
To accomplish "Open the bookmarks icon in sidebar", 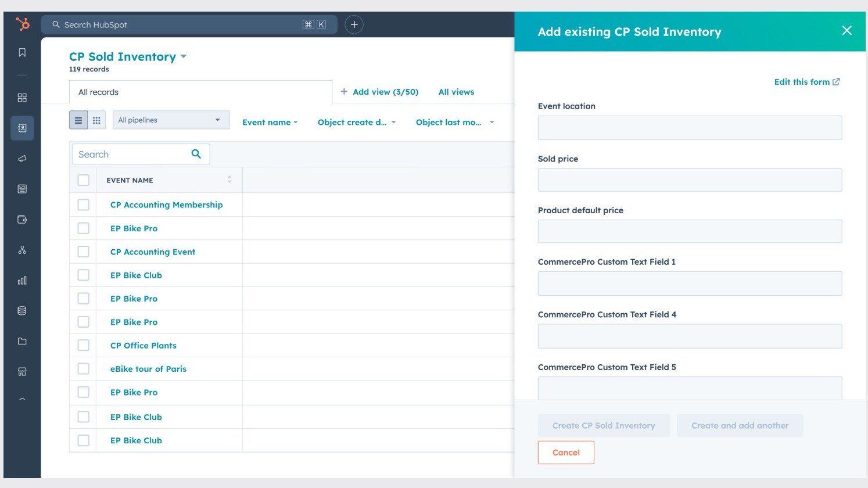I will pyautogui.click(x=22, y=53).
